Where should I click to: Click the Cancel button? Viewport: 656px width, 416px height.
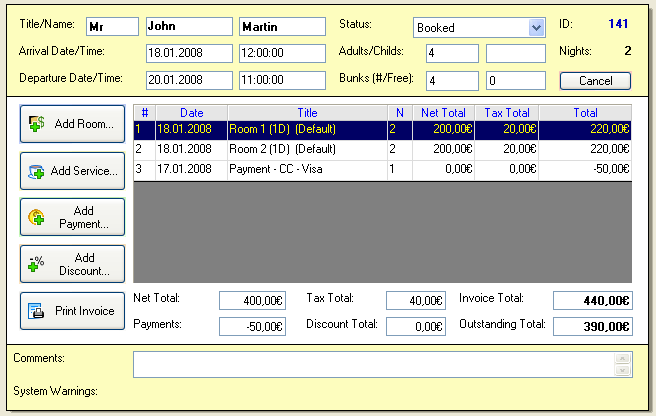coord(595,81)
